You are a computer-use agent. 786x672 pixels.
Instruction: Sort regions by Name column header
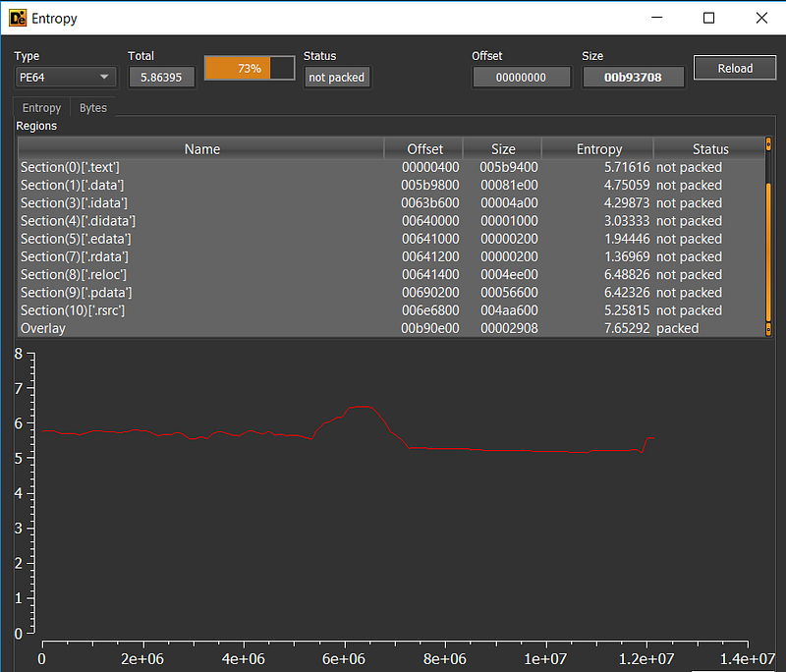tap(201, 148)
